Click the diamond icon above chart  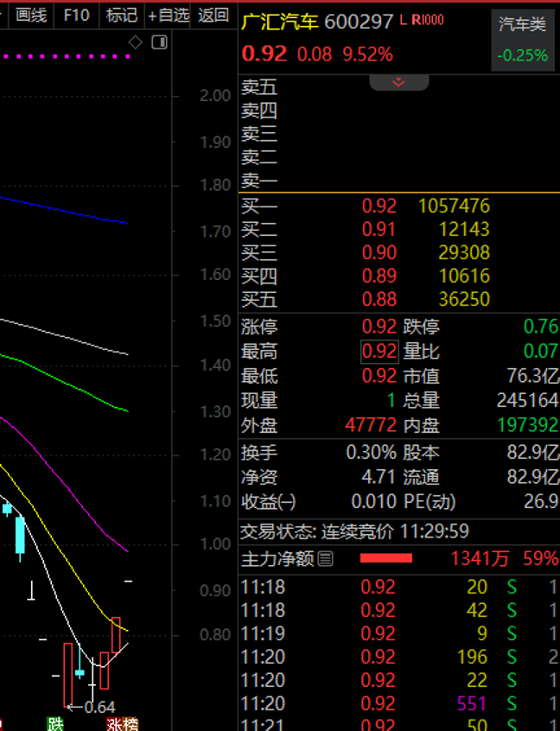tap(135, 42)
